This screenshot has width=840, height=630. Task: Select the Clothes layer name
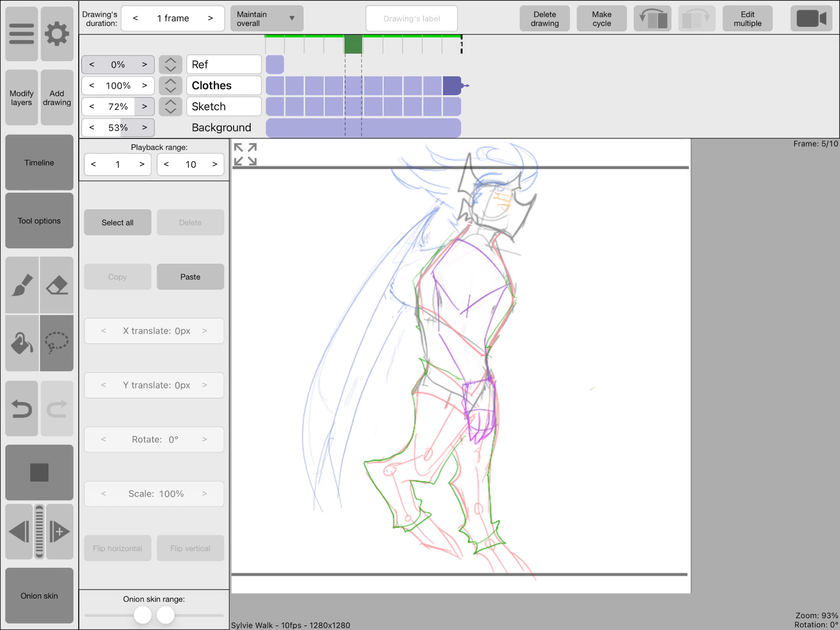coord(224,85)
